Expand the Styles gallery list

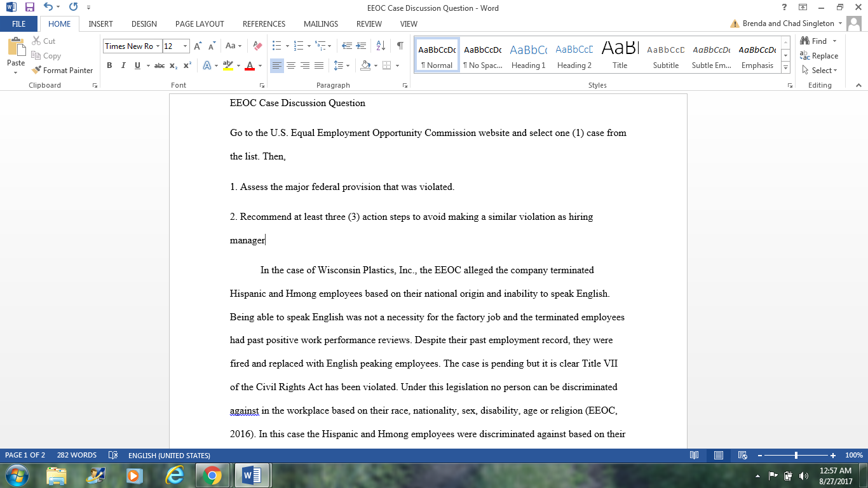click(785, 68)
